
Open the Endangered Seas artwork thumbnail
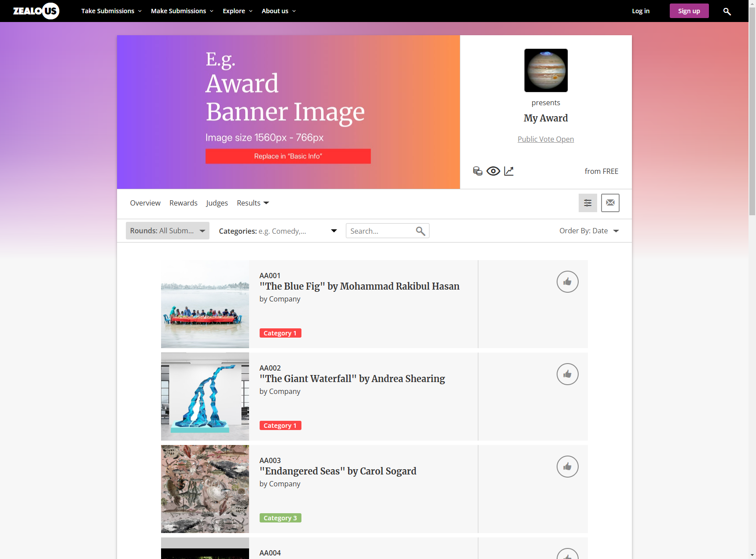205,489
